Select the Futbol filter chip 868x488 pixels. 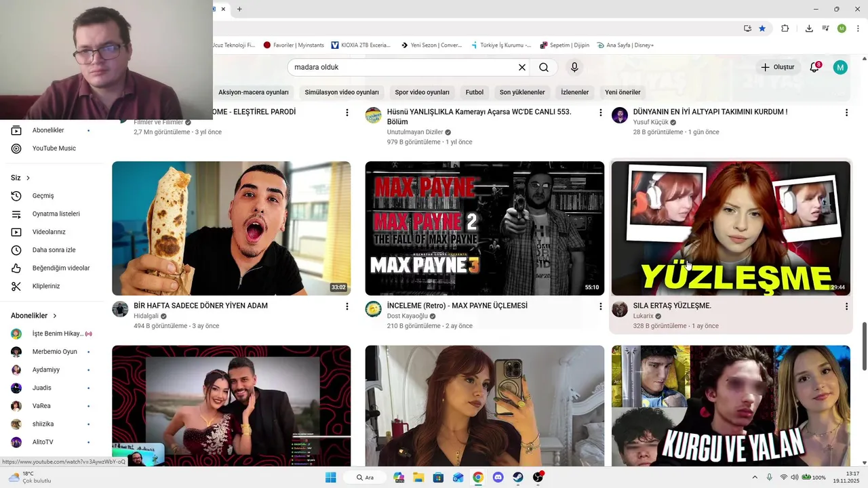[475, 92]
